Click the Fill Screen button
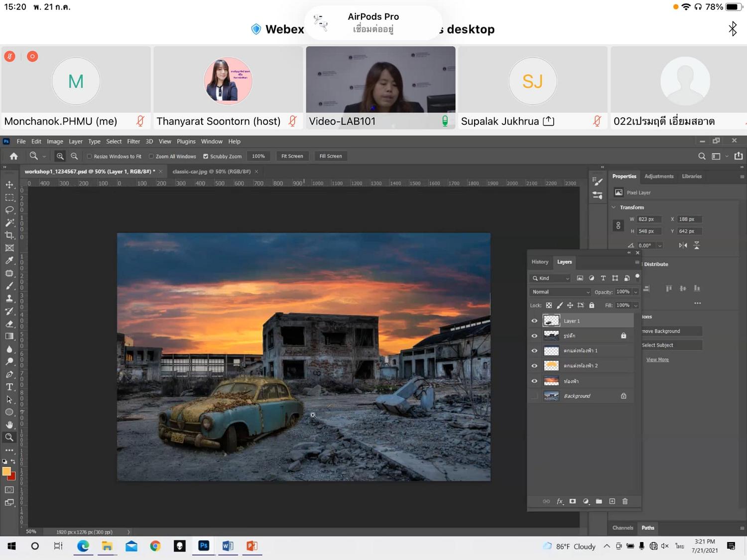This screenshot has width=747, height=560. [x=331, y=156]
